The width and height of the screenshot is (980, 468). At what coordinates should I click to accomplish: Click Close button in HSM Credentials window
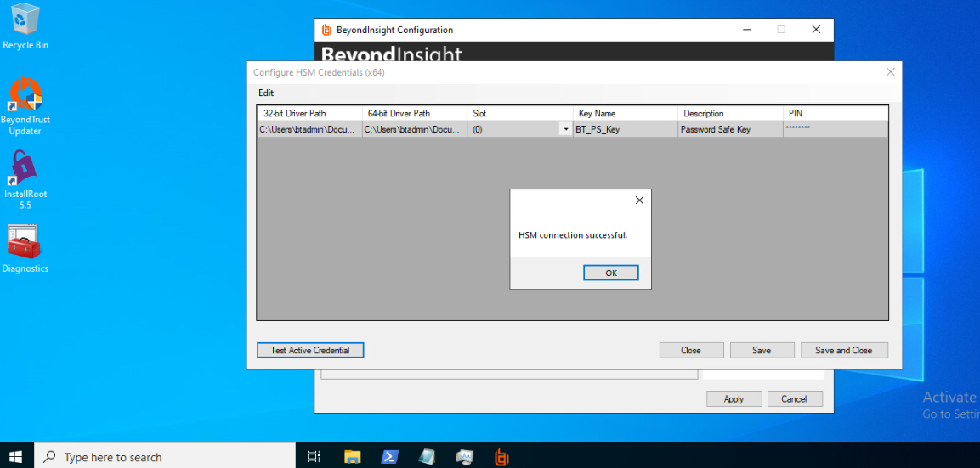(691, 351)
